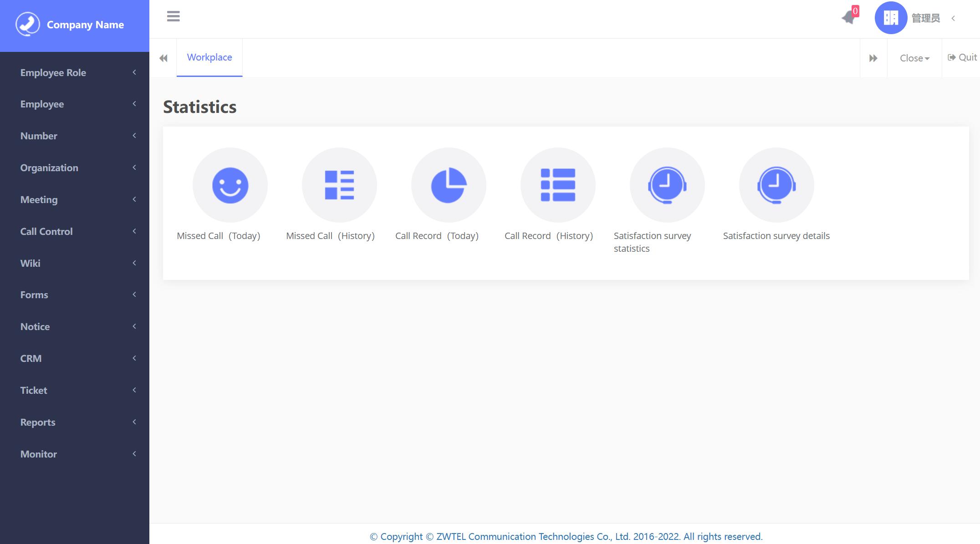This screenshot has height=544, width=980.
Task: Expand the administrator user menu chevron
Action: pos(953,18)
